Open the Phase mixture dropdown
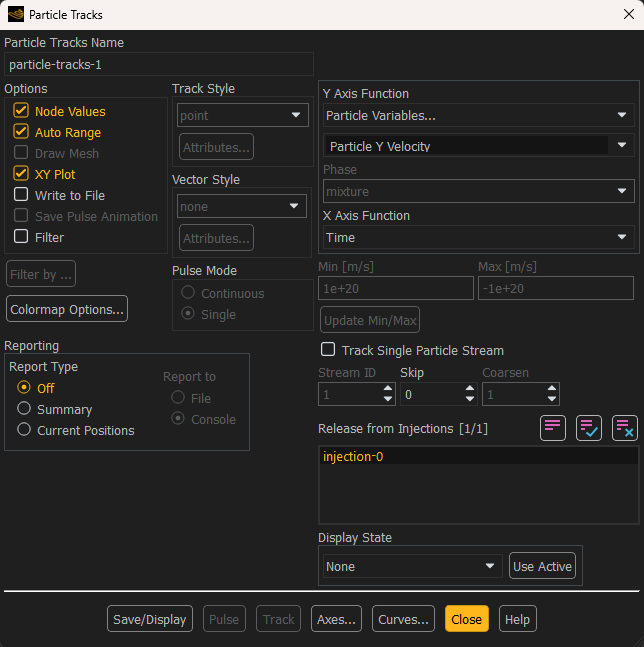This screenshot has width=644, height=647. [x=478, y=191]
